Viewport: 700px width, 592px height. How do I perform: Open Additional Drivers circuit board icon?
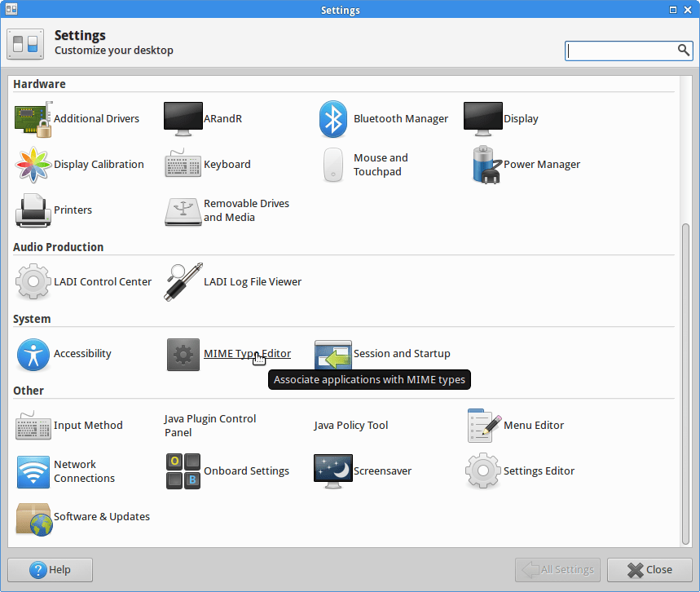pyautogui.click(x=33, y=119)
